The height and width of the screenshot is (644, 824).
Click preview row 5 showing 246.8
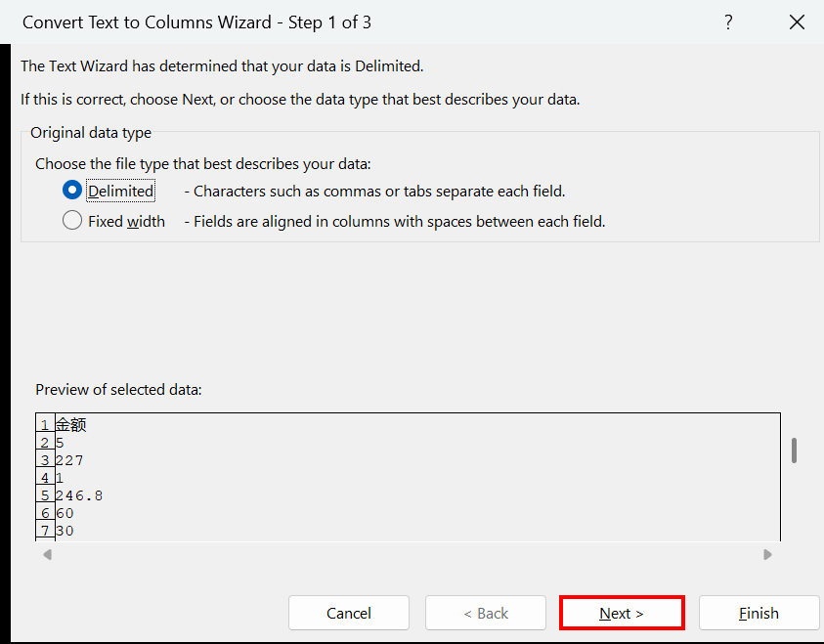79,495
